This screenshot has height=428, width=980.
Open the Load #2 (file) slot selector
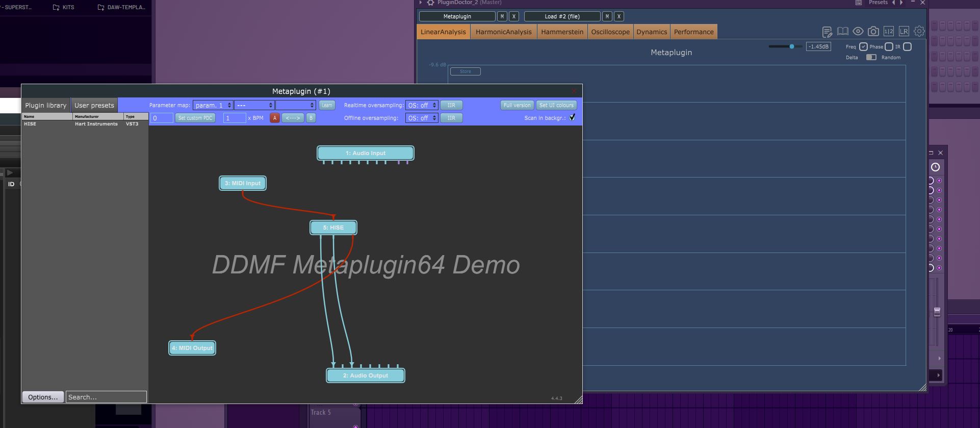562,16
